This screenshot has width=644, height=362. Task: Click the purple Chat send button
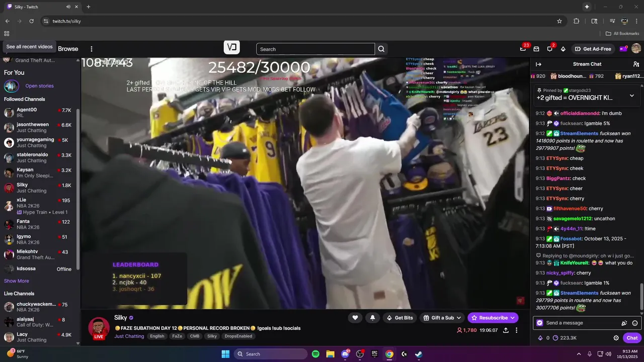tap(632, 338)
